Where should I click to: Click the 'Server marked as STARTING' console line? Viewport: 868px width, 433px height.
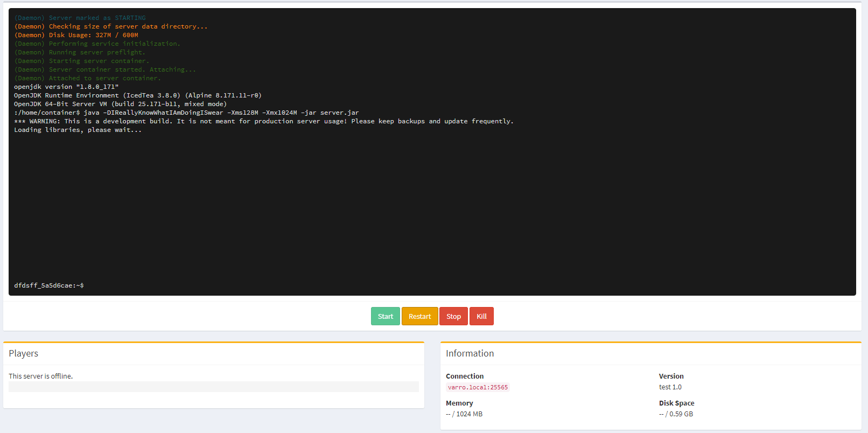80,18
